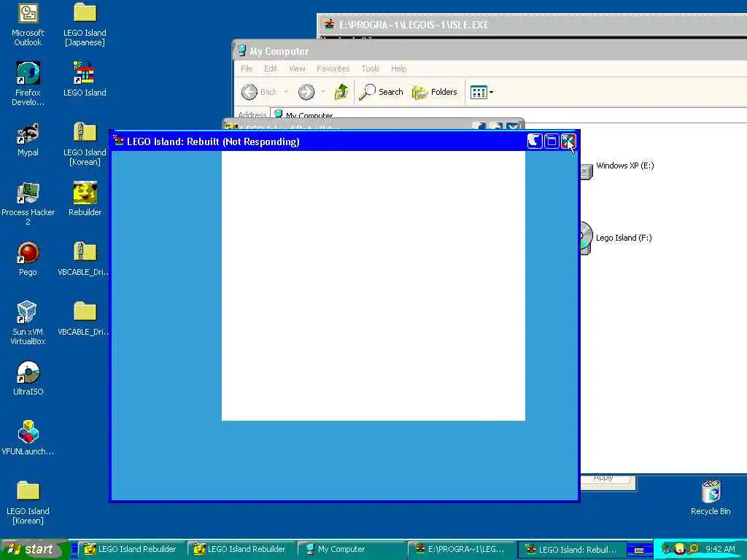747x560 pixels.
Task: Minimize the LEGO Island: Rebuilt window
Action: [x=535, y=141]
